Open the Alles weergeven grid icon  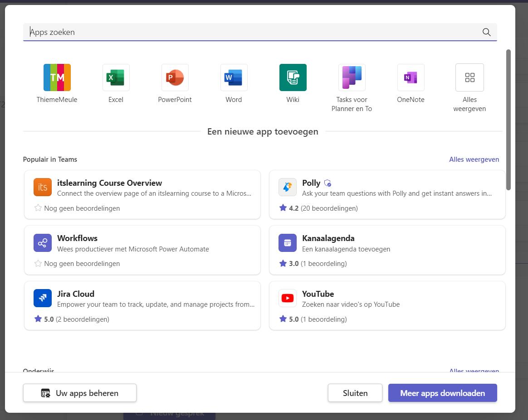point(470,77)
